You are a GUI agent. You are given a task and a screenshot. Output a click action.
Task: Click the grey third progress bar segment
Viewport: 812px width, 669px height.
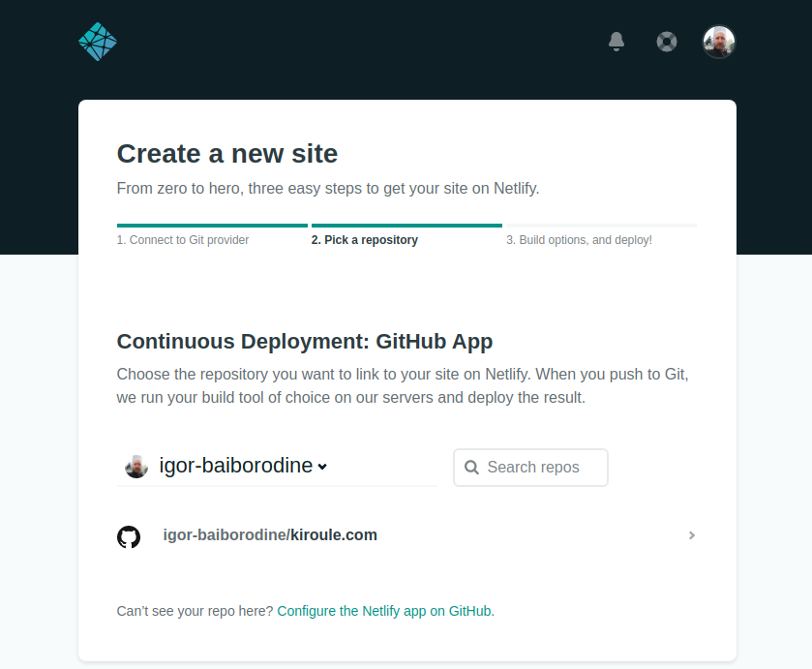[601, 226]
